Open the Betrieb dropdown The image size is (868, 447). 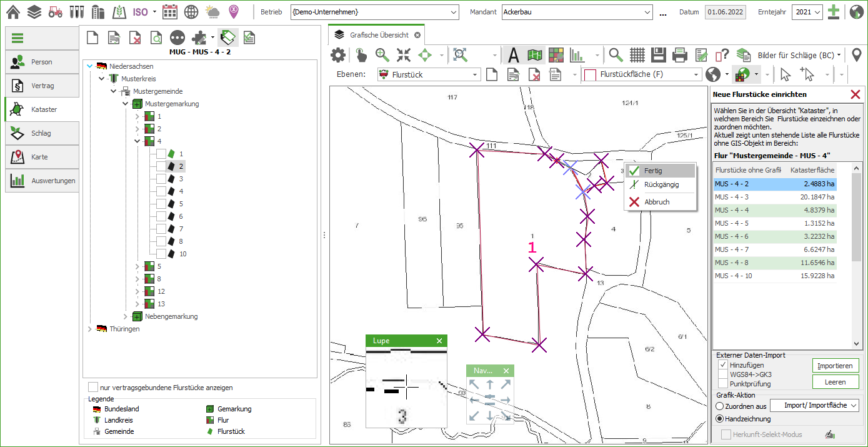tap(453, 12)
